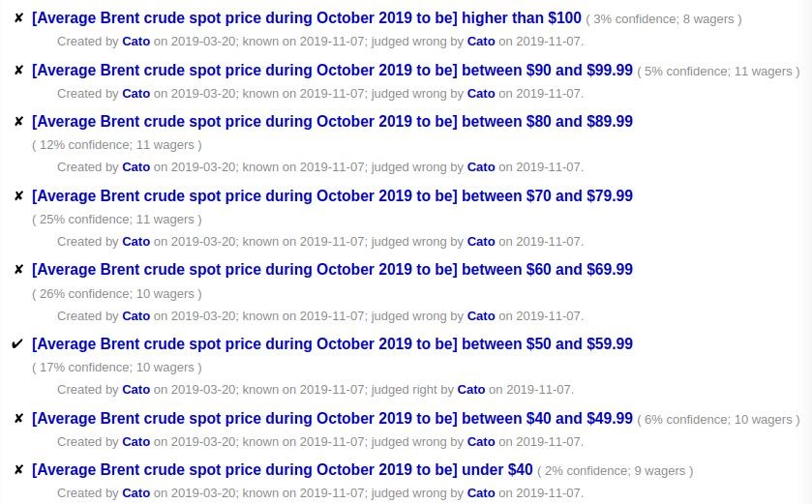Click judge Cato's name on the right-judged prediction
This screenshot has height=504, width=812.
point(470,390)
